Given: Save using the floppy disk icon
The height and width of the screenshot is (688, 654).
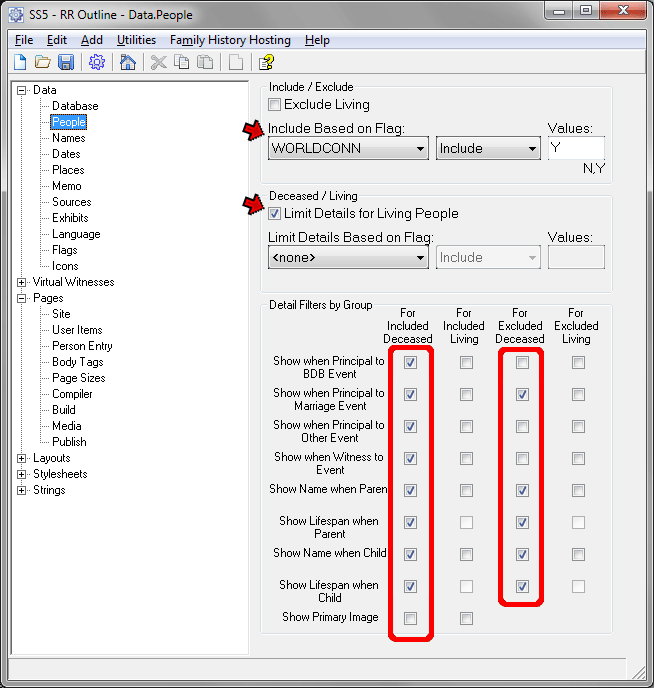Looking at the screenshot, I should pyautogui.click(x=66, y=62).
